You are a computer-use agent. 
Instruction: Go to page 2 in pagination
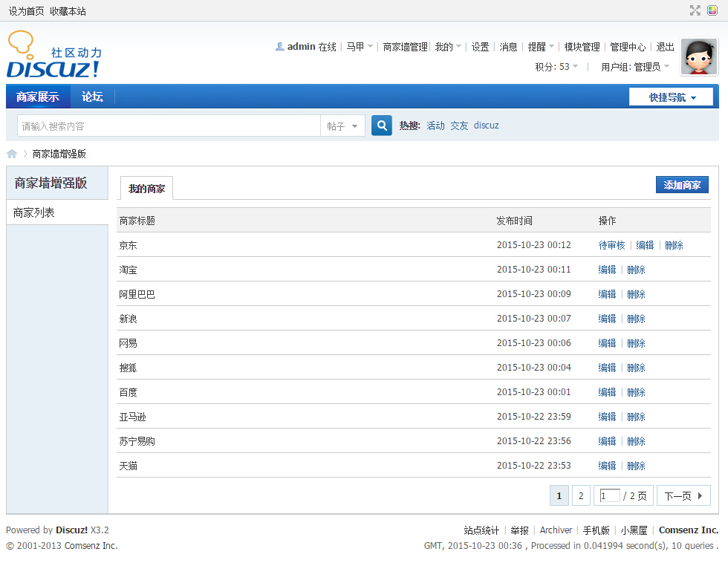(x=581, y=495)
